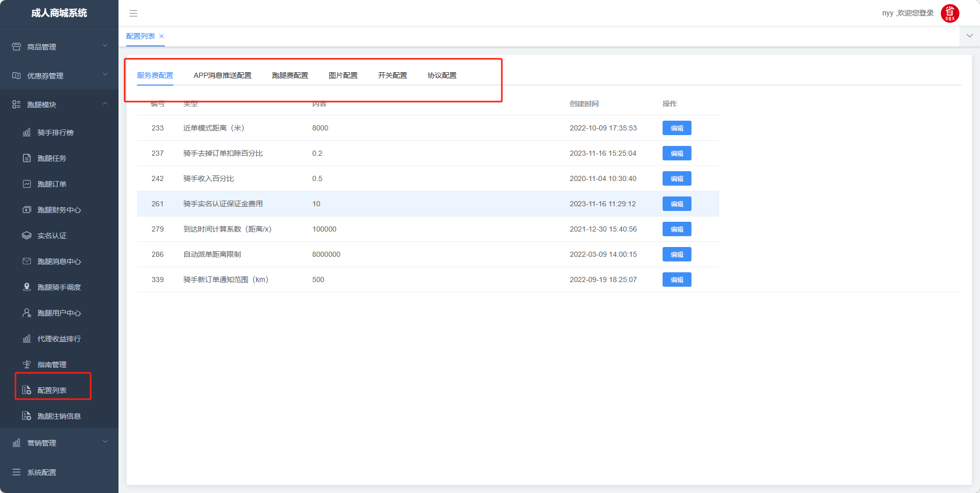Switch to the 跑腿费配置 tab

click(x=290, y=75)
